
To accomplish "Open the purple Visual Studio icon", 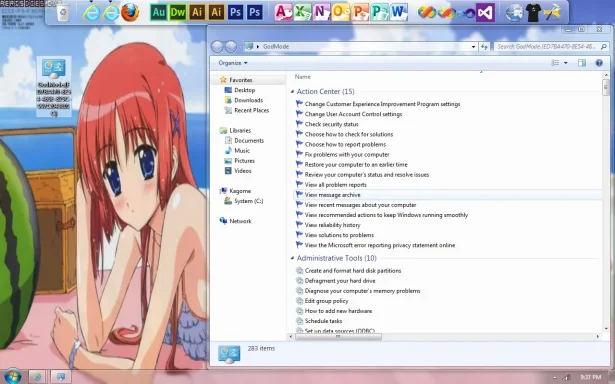I will pyautogui.click(x=485, y=13).
